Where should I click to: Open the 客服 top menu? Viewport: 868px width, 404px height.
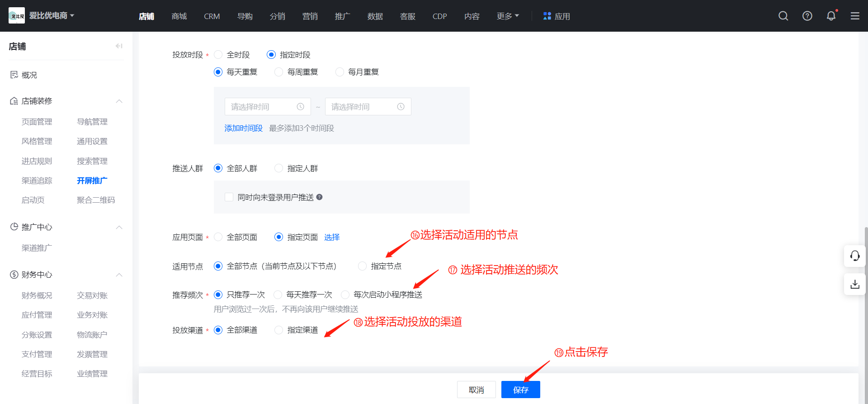pos(407,16)
